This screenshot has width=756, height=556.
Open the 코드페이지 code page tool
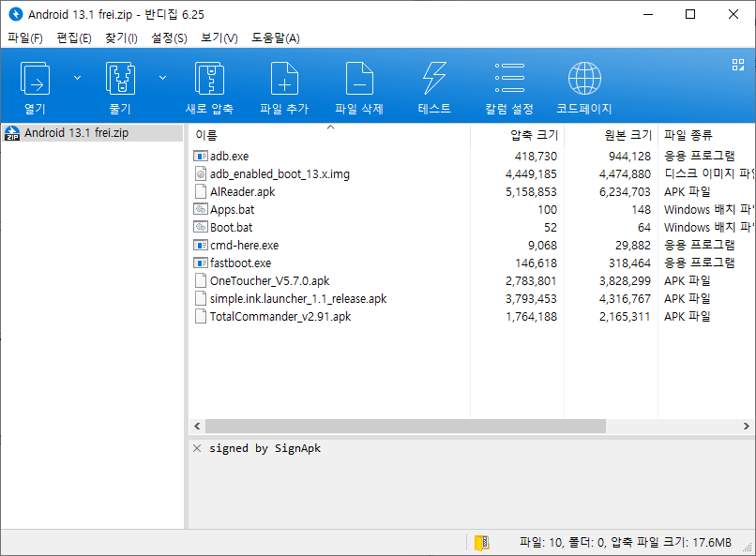[x=584, y=87]
